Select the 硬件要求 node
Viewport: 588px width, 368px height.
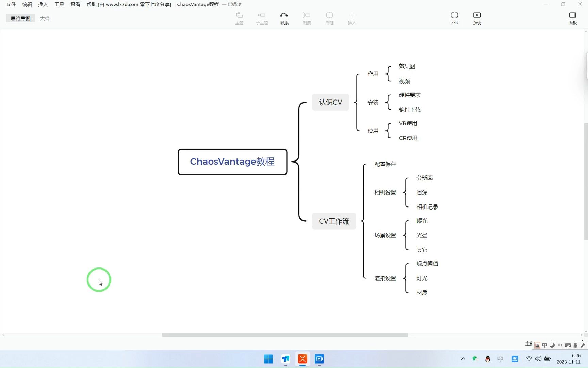410,95
